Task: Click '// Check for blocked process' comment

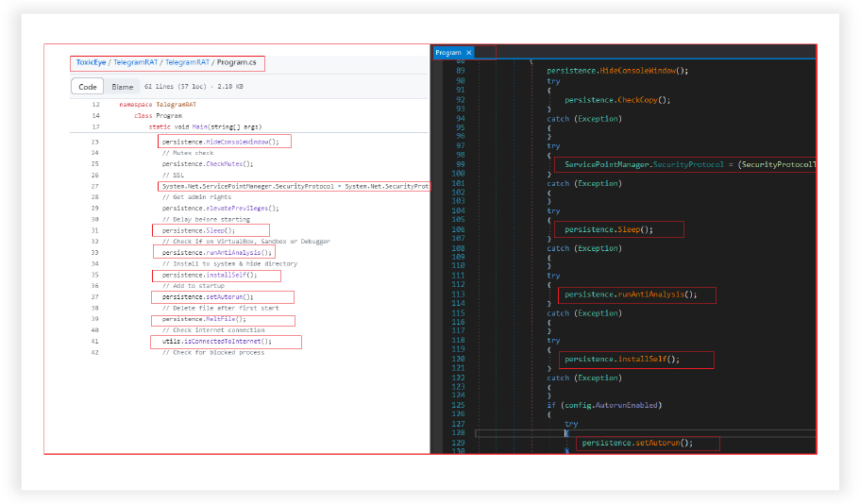Action: point(213,353)
